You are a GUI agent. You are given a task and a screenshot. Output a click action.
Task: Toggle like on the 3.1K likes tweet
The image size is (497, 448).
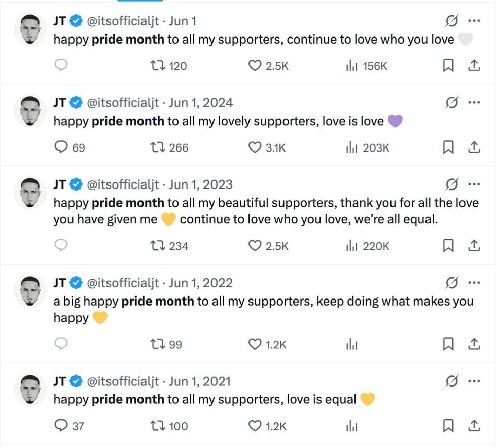[x=255, y=147]
